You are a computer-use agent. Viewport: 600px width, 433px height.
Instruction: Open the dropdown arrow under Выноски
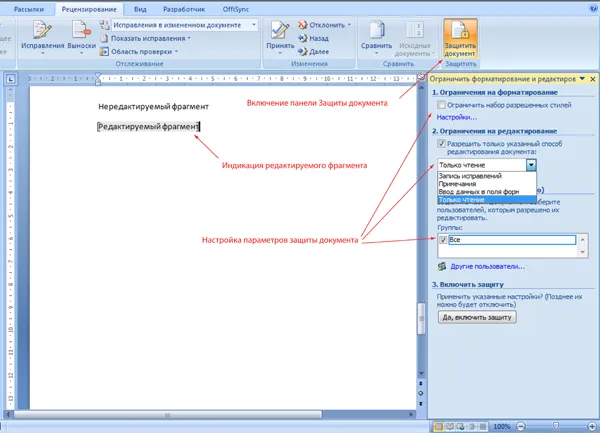coord(82,53)
